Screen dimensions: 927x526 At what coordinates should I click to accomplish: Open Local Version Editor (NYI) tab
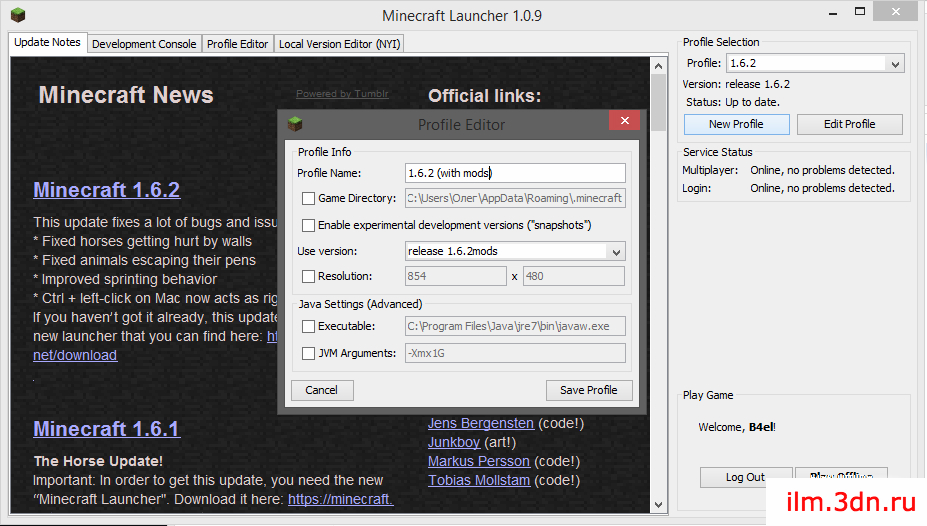pos(339,44)
